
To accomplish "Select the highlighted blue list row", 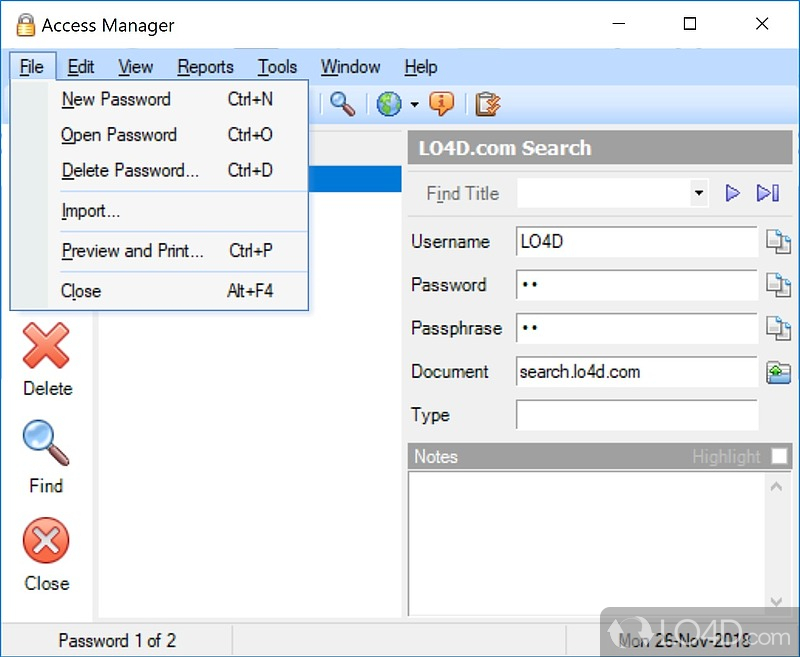I will 355,179.
